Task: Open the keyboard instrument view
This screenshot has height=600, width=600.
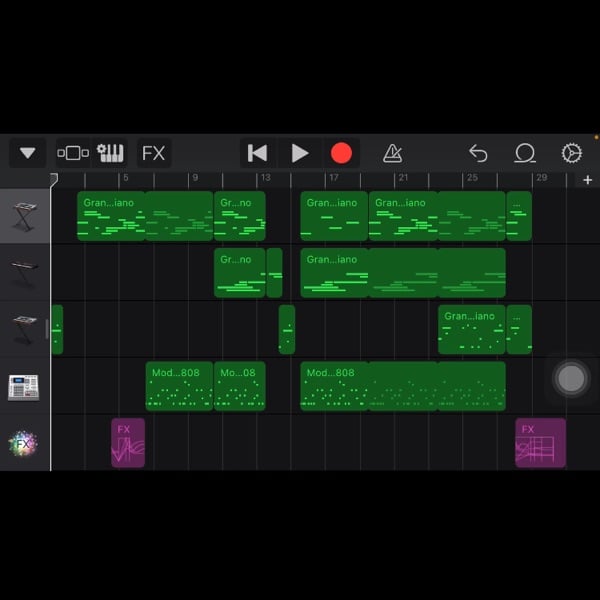Action: (110, 153)
